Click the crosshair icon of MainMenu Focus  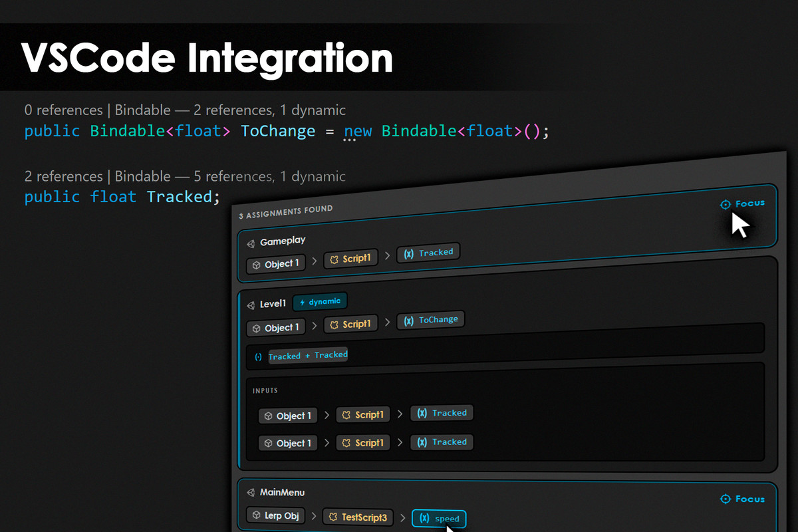[x=726, y=499]
